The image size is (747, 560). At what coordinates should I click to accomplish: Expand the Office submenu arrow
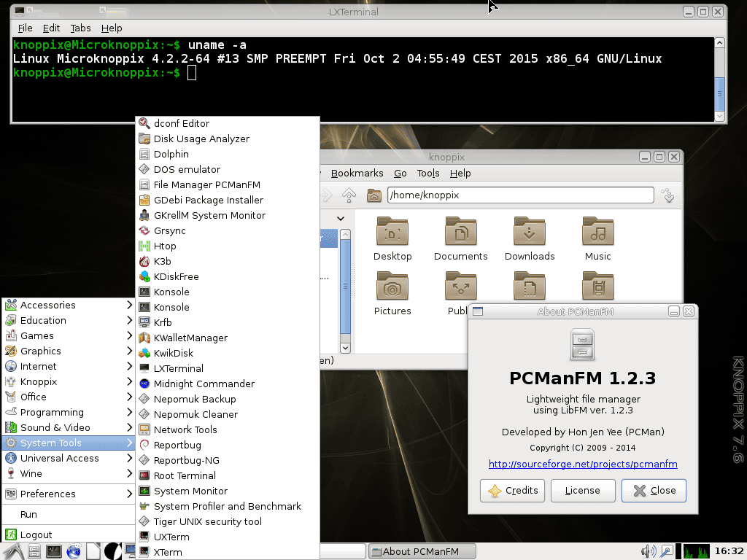(129, 397)
